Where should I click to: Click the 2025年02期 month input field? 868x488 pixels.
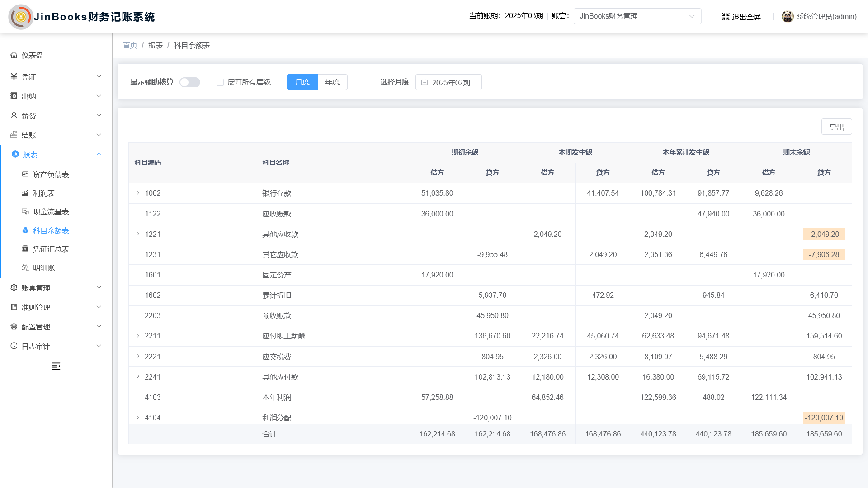click(451, 82)
